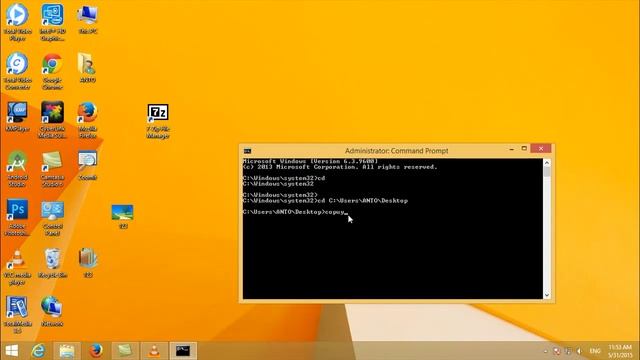640x360 pixels.
Task: Switch to VLC on the taskbar
Action: point(154,351)
